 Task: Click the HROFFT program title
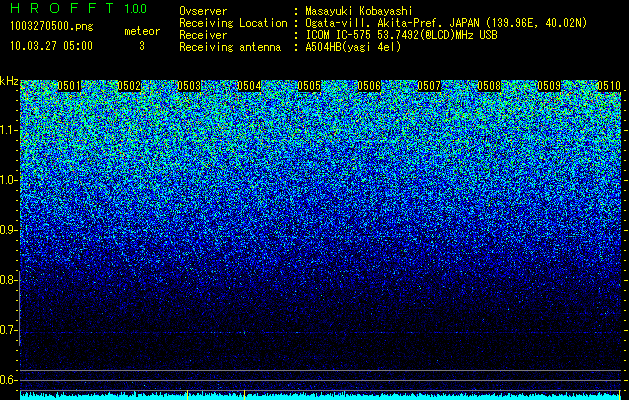pyautogui.click(x=62, y=8)
